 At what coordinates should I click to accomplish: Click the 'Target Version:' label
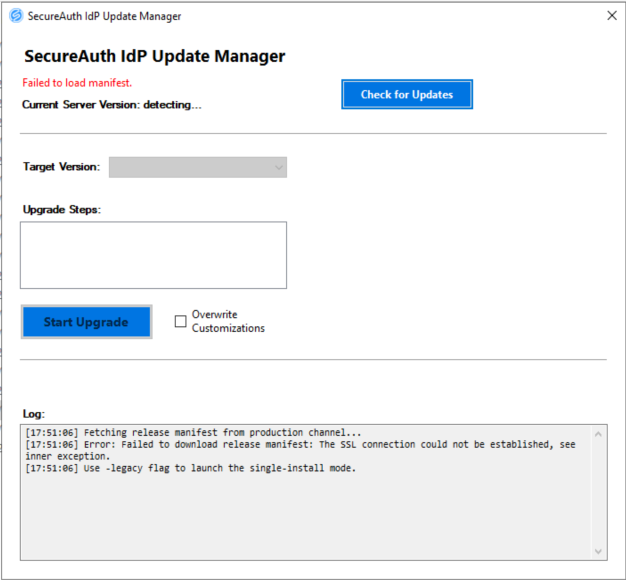[x=61, y=166]
